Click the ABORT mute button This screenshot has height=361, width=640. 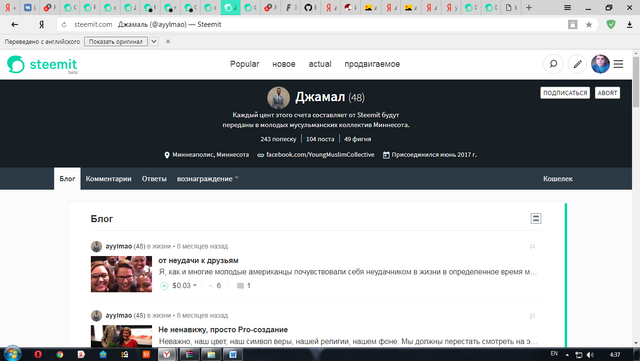(x=607, y=93)
